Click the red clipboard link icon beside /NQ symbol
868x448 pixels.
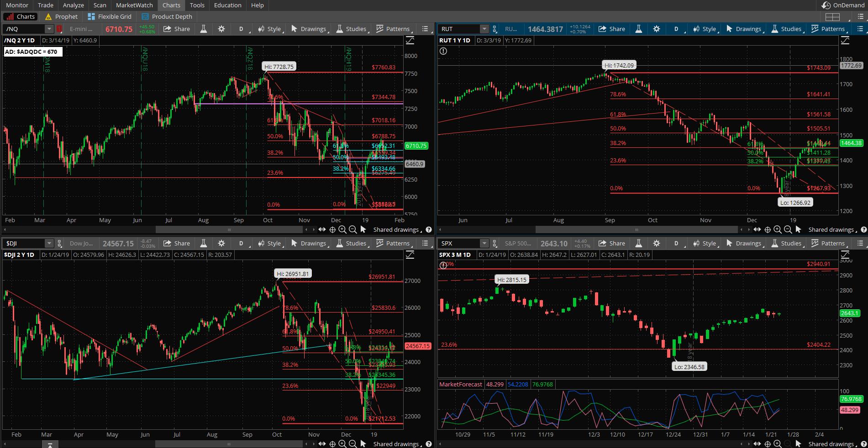(x=59, y=29)
